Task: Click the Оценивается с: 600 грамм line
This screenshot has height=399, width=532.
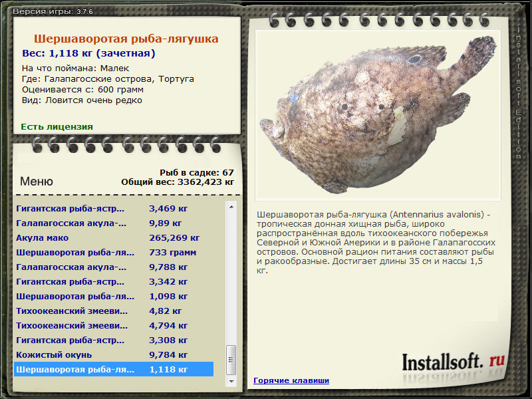Action: [x=82, y=90]
